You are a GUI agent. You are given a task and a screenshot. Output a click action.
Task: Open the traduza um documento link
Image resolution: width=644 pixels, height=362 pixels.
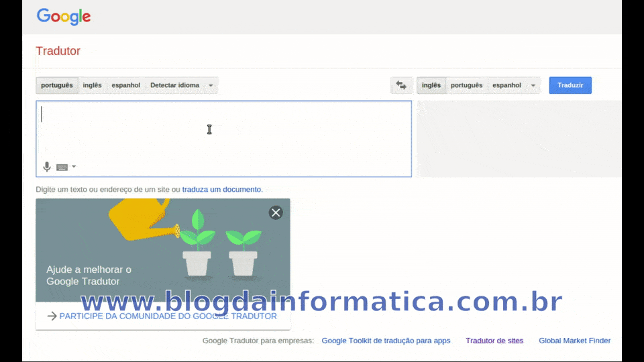click(221, 189)
